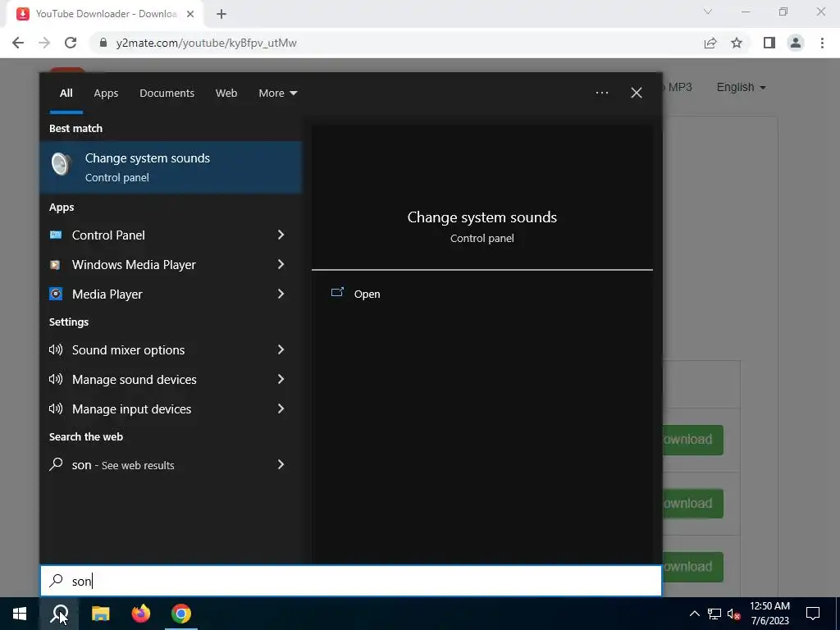Go back in Chrome
This screenshot has width=840, height=630.
point(18,43)
